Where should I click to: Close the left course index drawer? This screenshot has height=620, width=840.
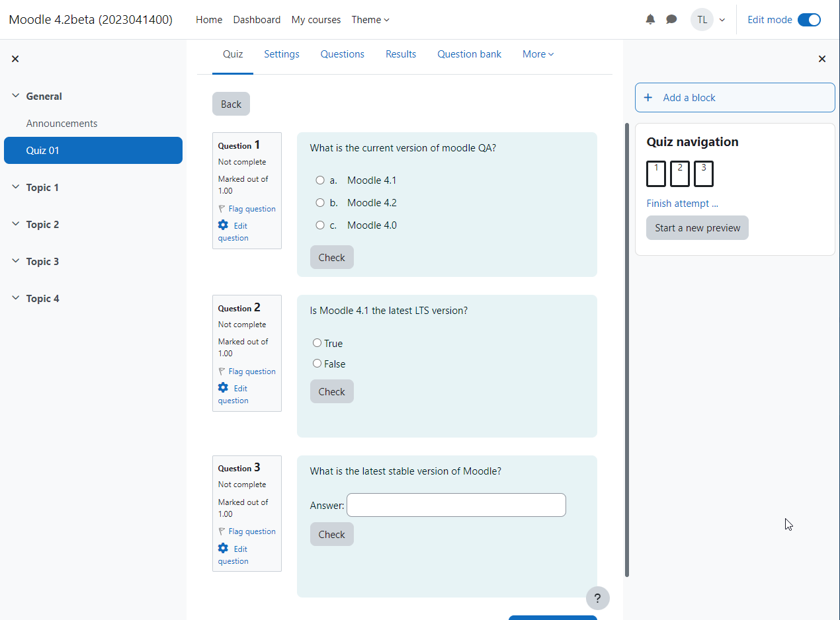coord(15,59)
